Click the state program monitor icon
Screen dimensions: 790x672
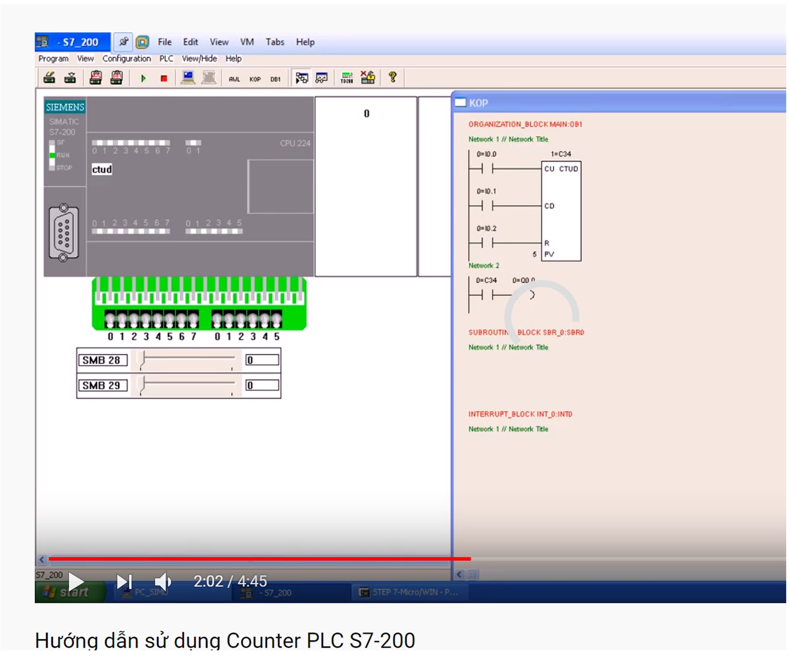click(x=301, y=78)
